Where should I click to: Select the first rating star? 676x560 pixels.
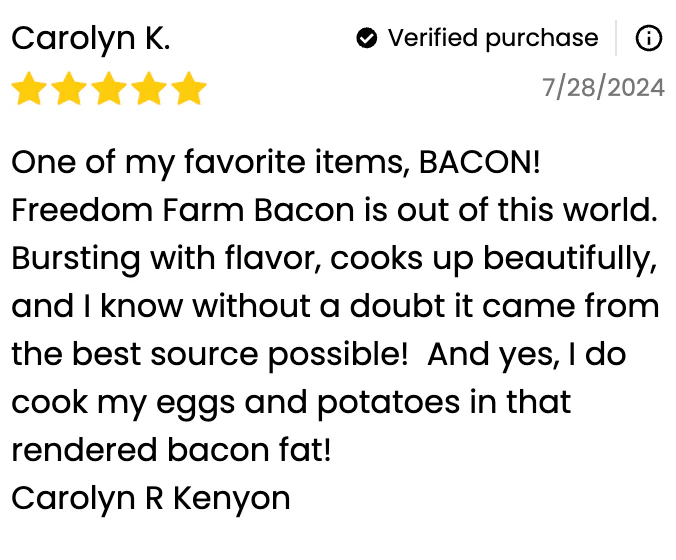click(x=30, y=90)
